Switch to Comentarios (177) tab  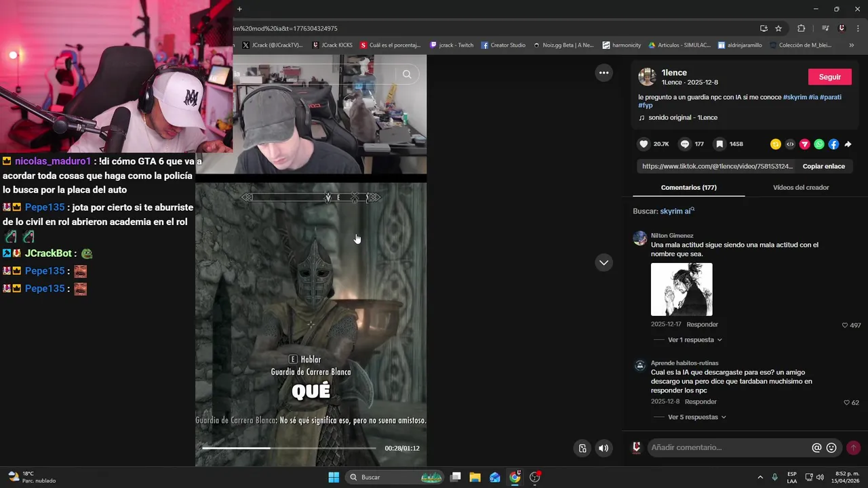(688, 188)
